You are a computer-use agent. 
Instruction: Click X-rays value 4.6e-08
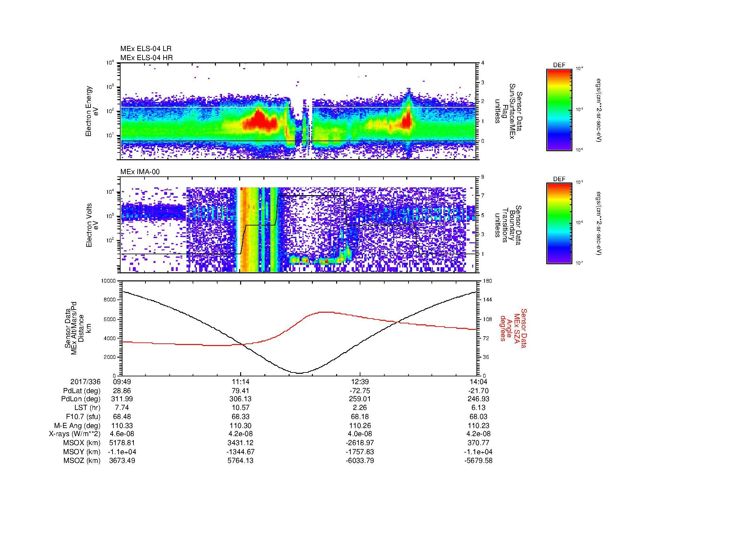pyautogui.click(x=122, y=434)
